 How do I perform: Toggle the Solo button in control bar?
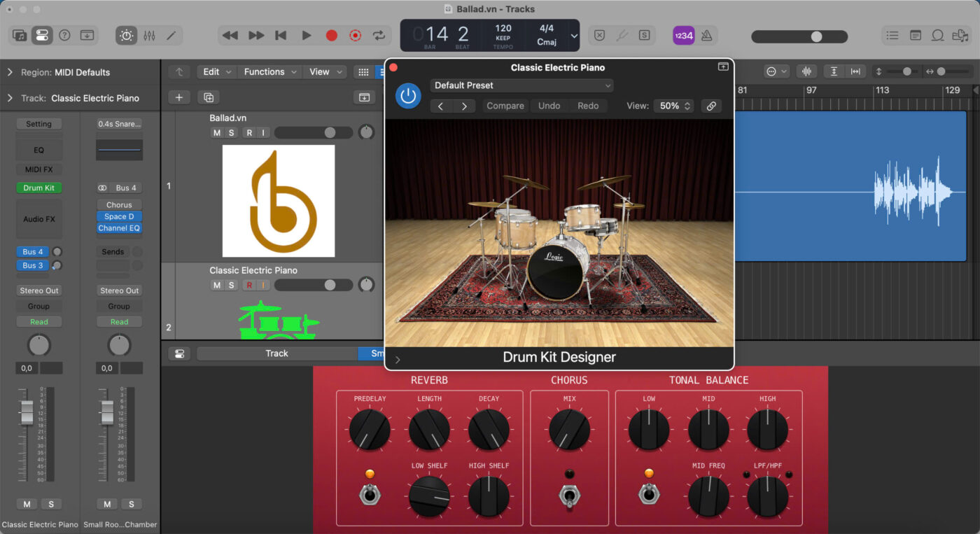tap(644, 35)
